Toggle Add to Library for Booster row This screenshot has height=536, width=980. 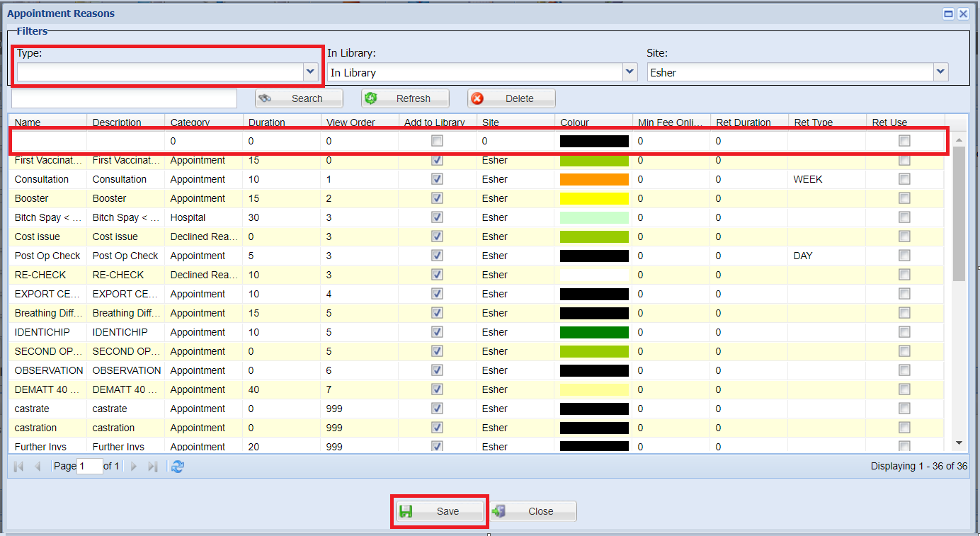(x=438, y=198)
